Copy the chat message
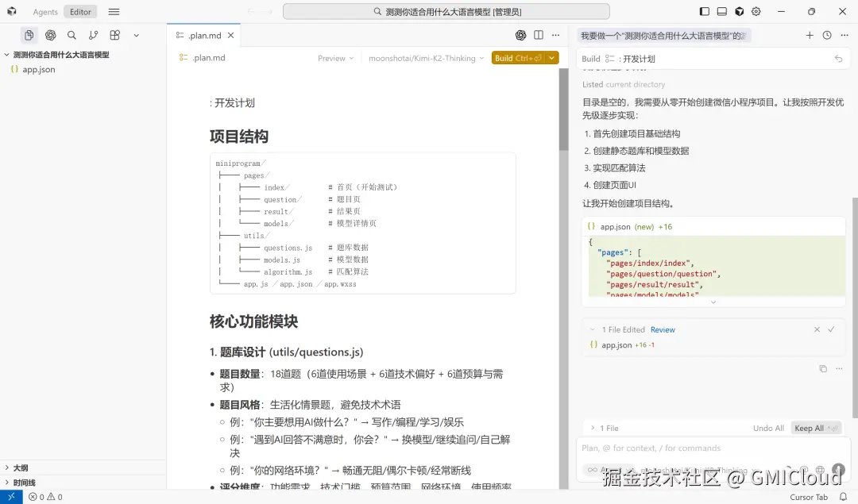 click(822, 368)
